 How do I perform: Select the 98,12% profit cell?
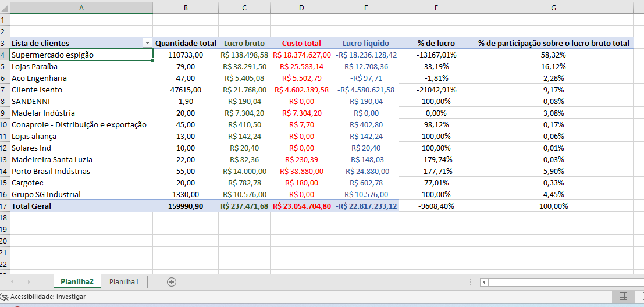[x=436, y=125]
